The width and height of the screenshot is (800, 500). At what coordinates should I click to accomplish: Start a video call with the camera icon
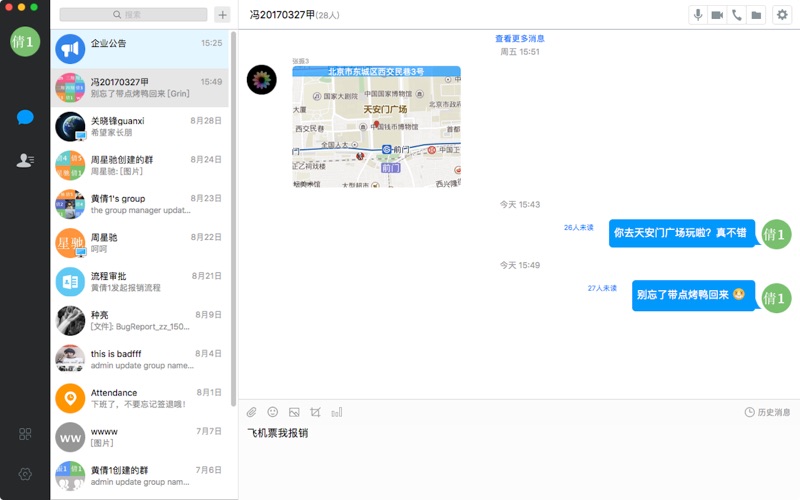(717, 15)
